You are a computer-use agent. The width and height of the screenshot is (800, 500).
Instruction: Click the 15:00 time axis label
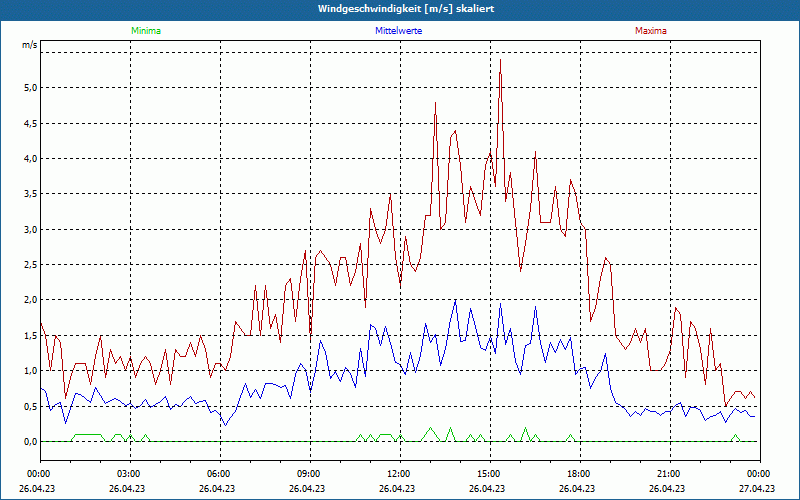487,474
